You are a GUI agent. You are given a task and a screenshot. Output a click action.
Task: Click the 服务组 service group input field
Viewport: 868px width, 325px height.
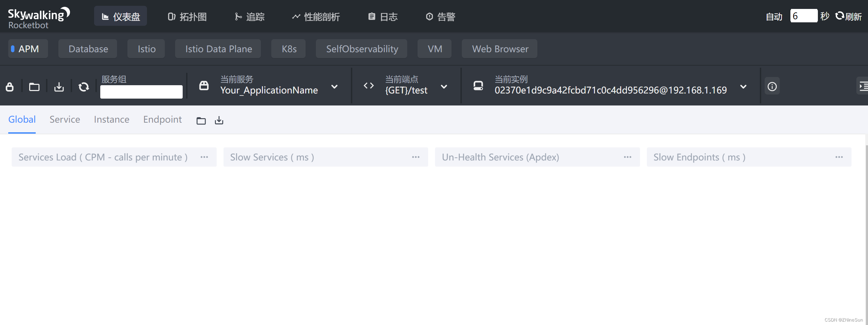coord(141,92)
